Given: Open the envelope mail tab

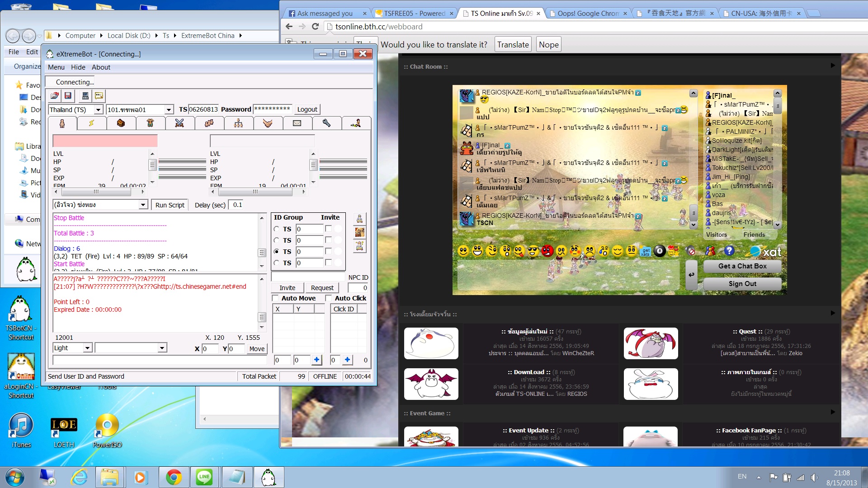Looking at the screenshot, I should coord(297,123).
